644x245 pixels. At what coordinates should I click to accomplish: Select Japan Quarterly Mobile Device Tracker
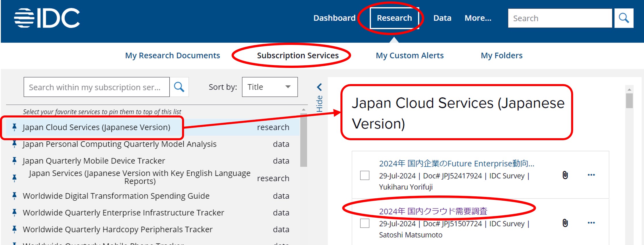tap(94, 161)
